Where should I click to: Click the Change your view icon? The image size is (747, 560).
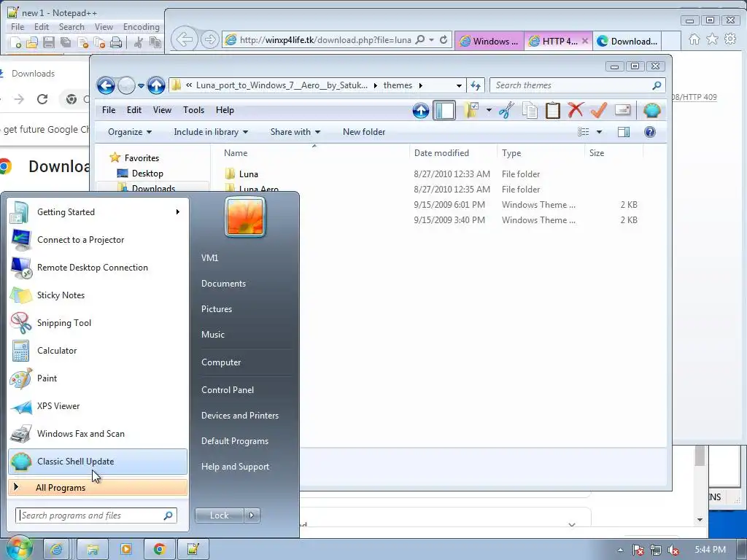point(584,132)
